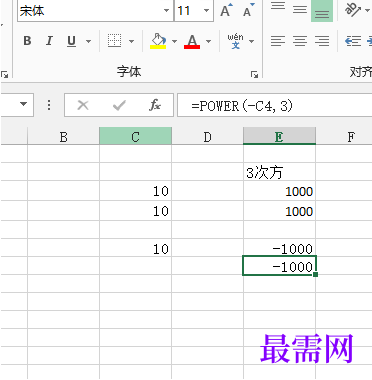Select column B header
This screenshot has width=372, height=380.
pyautogui.click(x=63, y=137)
